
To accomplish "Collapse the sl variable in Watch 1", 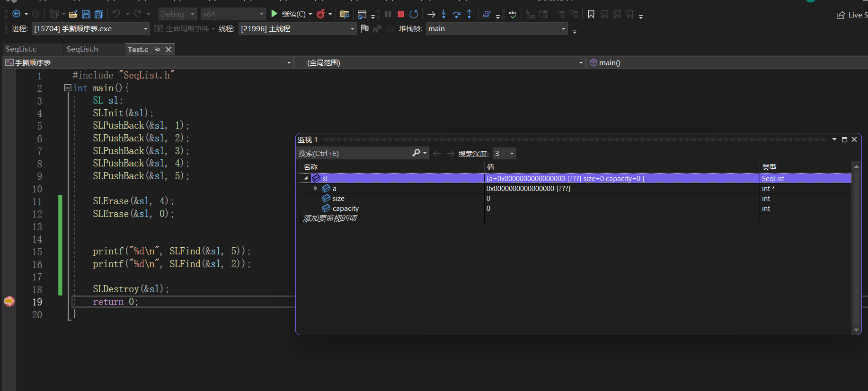I will pyautogui.click(x=306, y=178).
